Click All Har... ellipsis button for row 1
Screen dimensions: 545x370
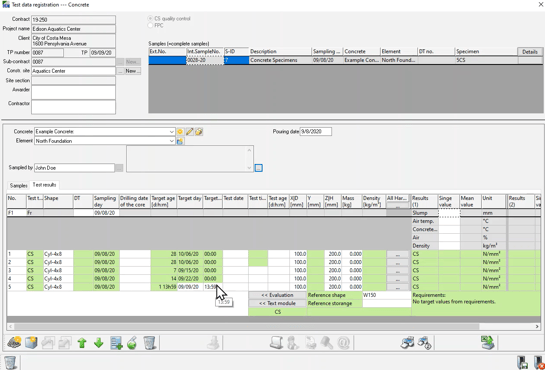coord(398,254)
